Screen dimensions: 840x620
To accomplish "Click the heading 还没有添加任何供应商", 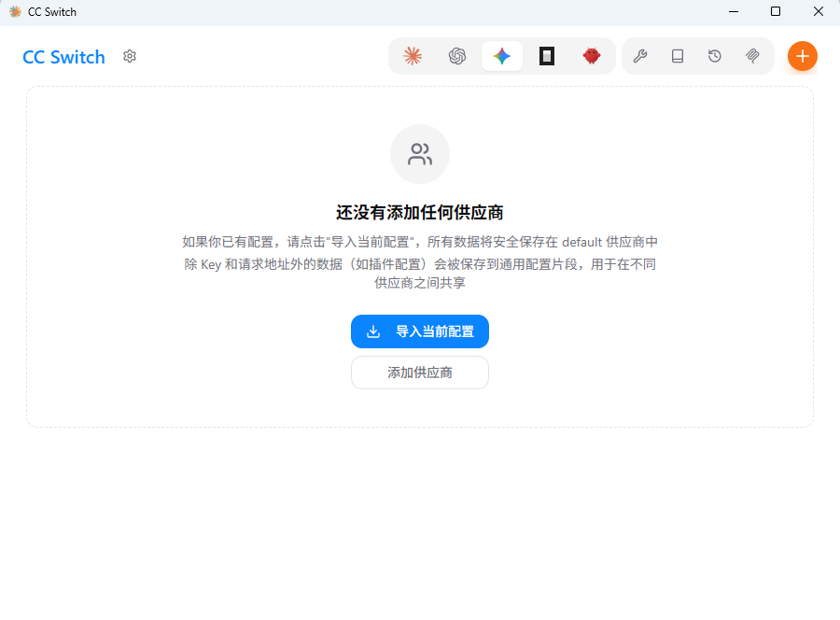I will tap(419, 213).
